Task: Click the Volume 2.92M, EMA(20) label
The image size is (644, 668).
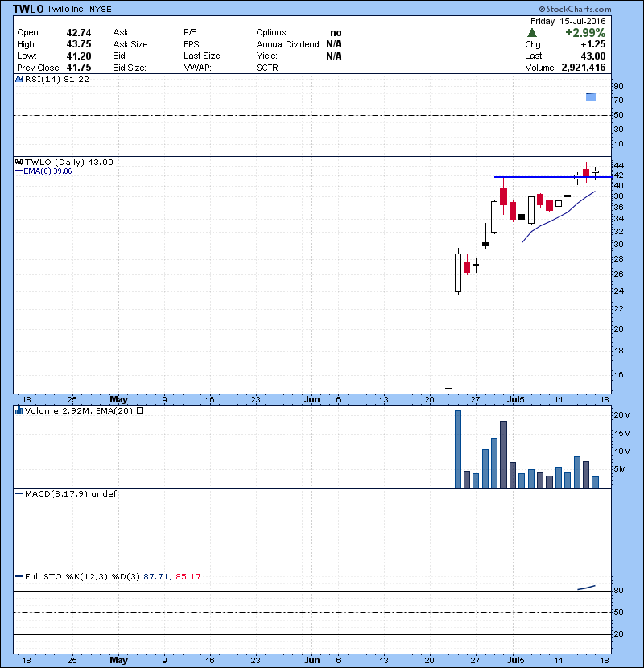Action: click(x=79, y=410)
